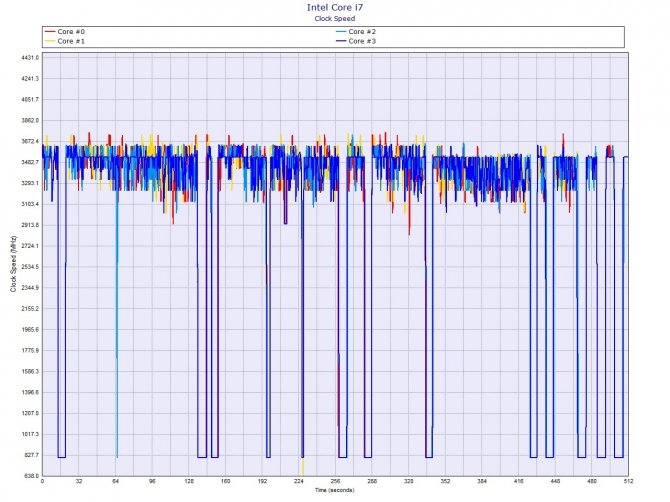
Task: Click the 480 x-axis tick label
Action: 592,481
